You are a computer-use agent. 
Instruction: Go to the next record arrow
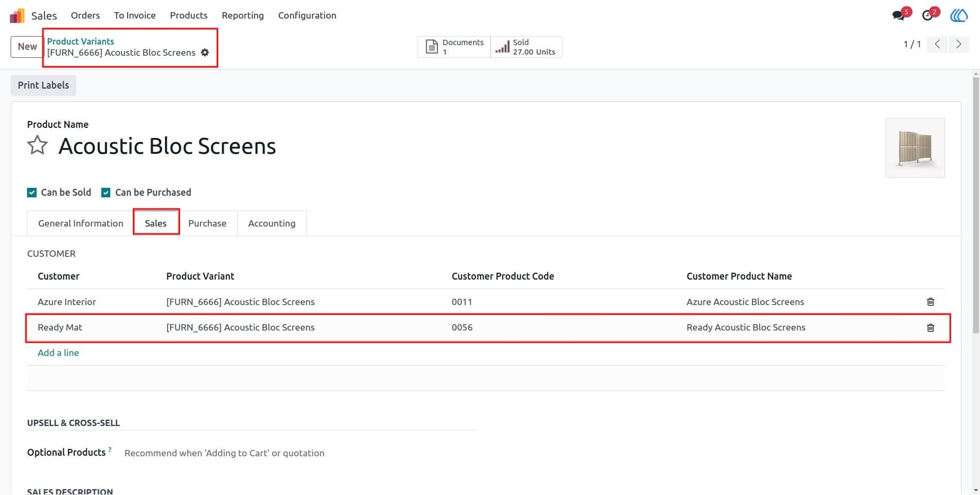pos(958,44)
